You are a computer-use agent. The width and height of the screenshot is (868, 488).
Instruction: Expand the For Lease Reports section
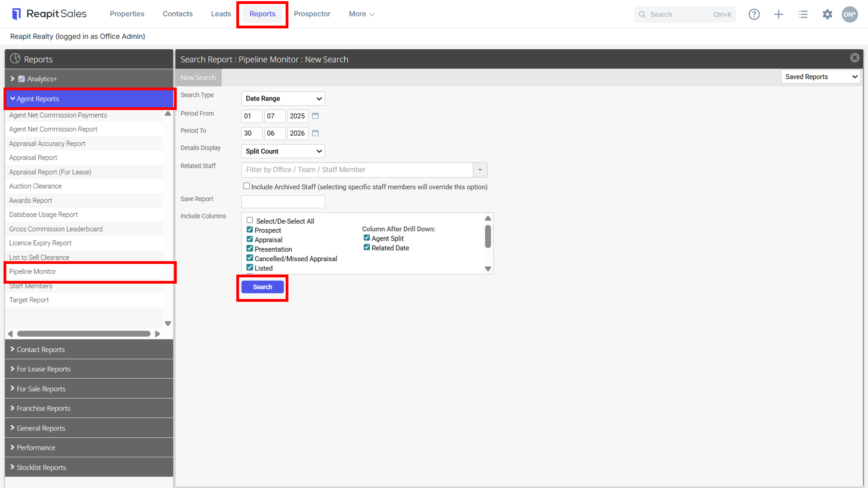pos(89,369)
